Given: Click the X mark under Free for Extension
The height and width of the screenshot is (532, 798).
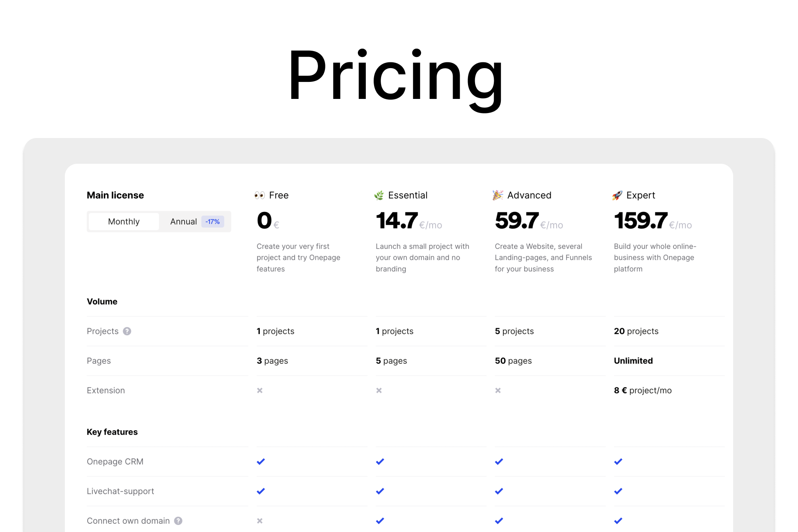Looking at the screenshot, I should coord(259,390).
